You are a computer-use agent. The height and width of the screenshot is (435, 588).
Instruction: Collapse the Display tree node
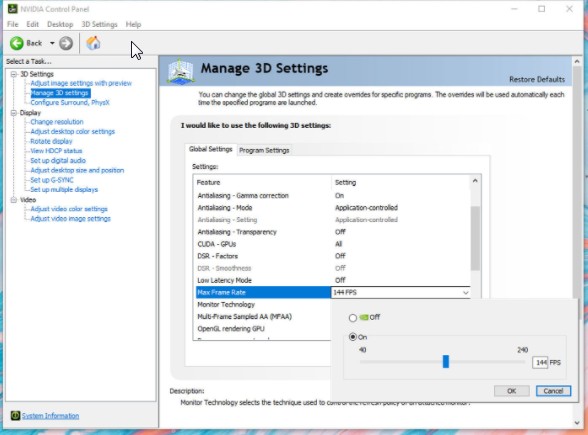coord(14,113)
